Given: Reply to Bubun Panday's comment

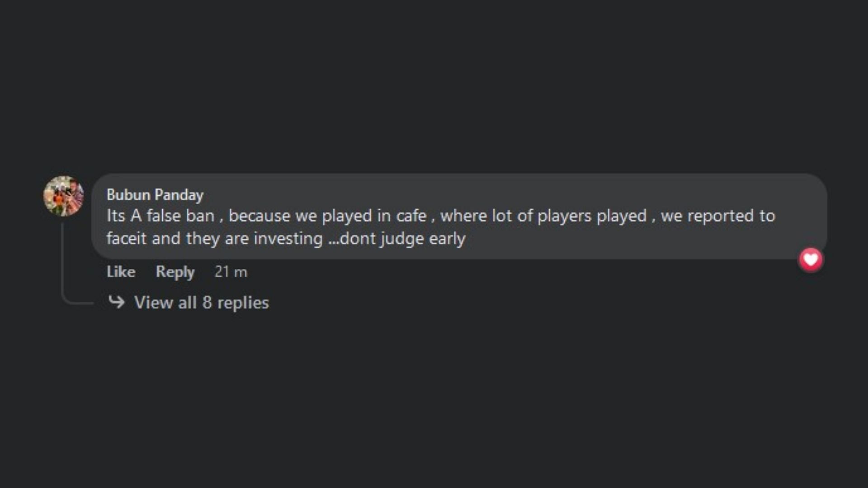Looking at the screenshot, I should [x=175, y=272].
